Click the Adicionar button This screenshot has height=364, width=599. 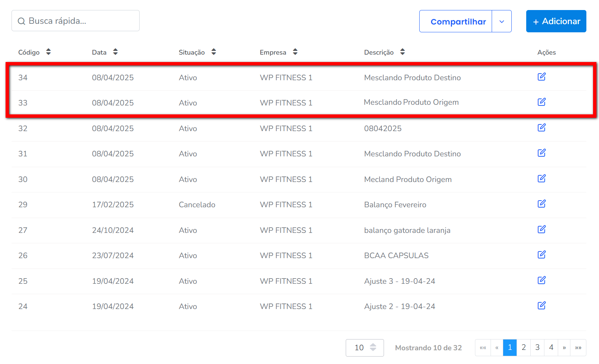556,22
